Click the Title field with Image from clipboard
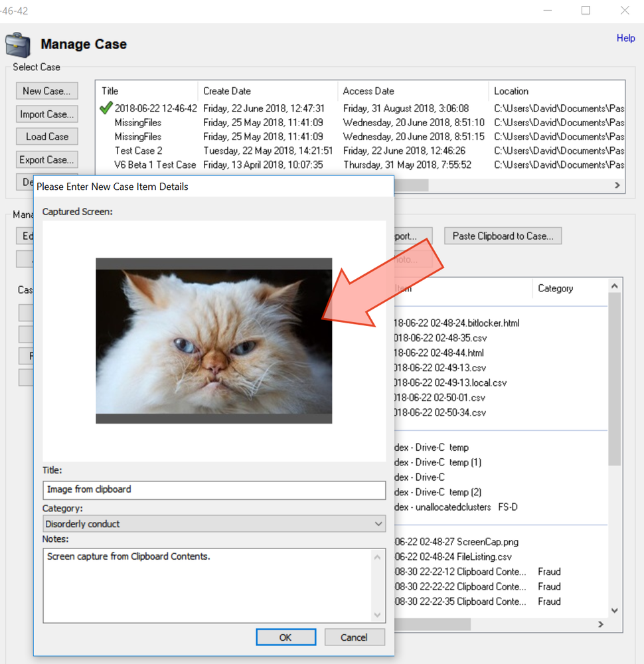This screenshot has width=644, height=664. pyautogui.click(x=214, y=490)
